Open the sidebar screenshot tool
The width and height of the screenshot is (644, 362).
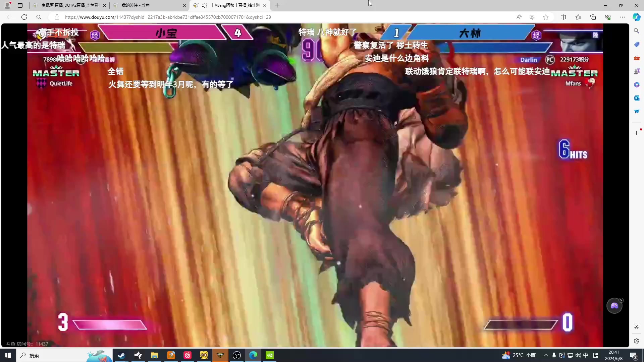point(637,326)
